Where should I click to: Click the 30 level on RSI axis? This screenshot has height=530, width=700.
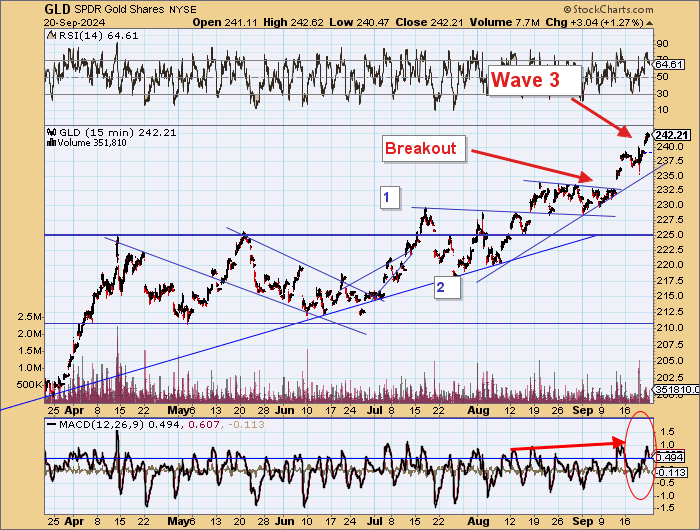click(x=662, y=93)
